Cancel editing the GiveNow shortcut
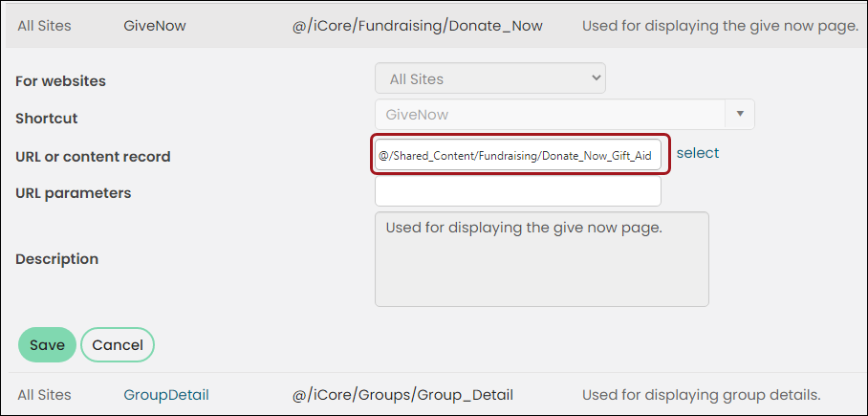 pyautogui.click(x=118, y=345)
